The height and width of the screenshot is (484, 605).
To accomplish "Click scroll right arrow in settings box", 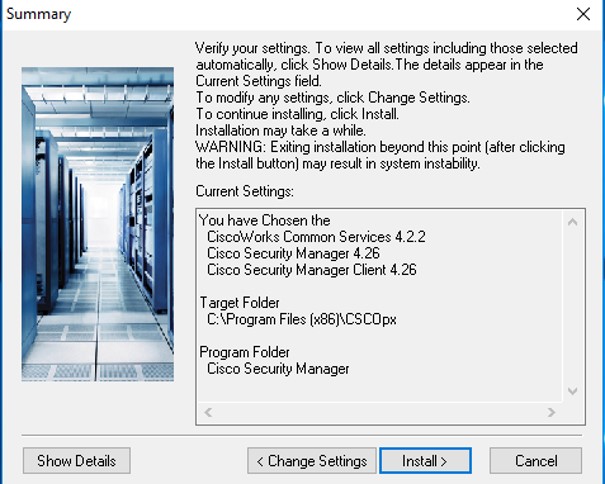I will (x=551, y=412).
